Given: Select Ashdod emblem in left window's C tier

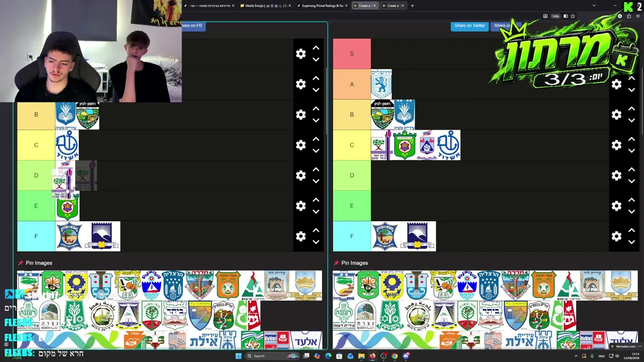Looking at the screenshot, I should 67,145.
